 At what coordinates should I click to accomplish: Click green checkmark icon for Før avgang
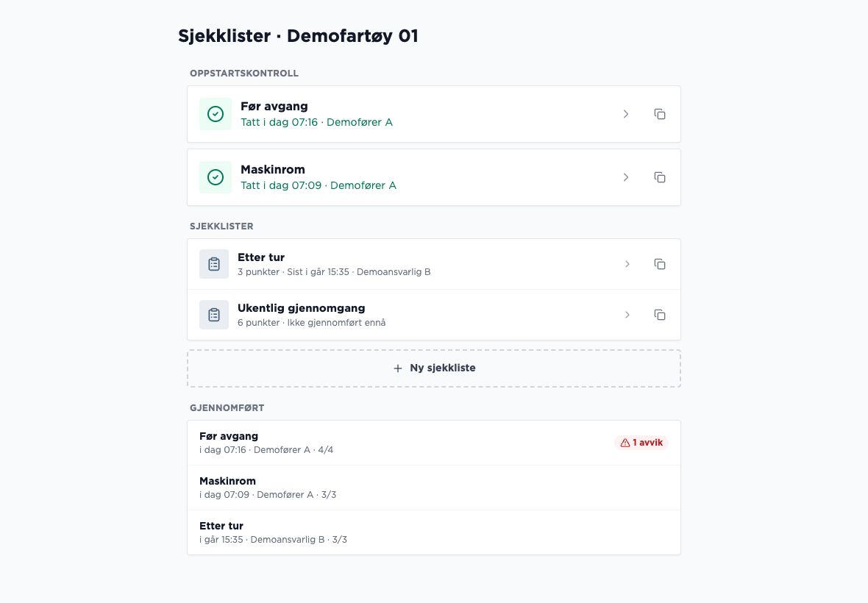[x=216, y=114]
